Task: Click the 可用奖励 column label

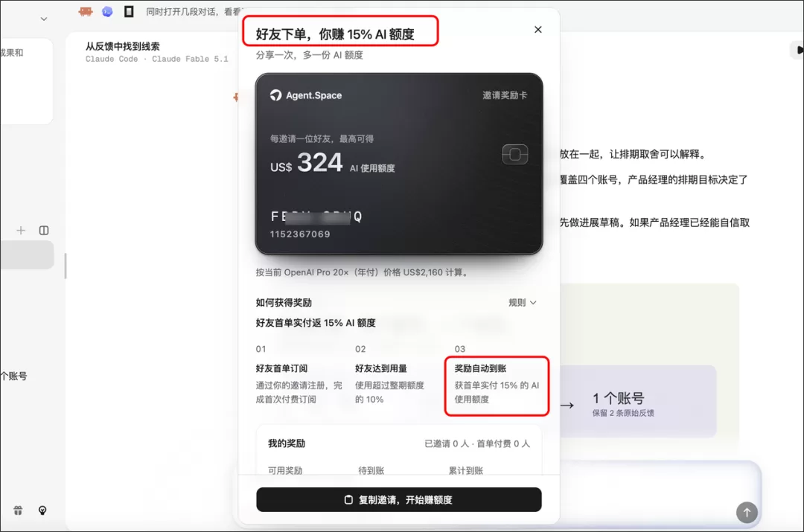Action: click(285, 470)
